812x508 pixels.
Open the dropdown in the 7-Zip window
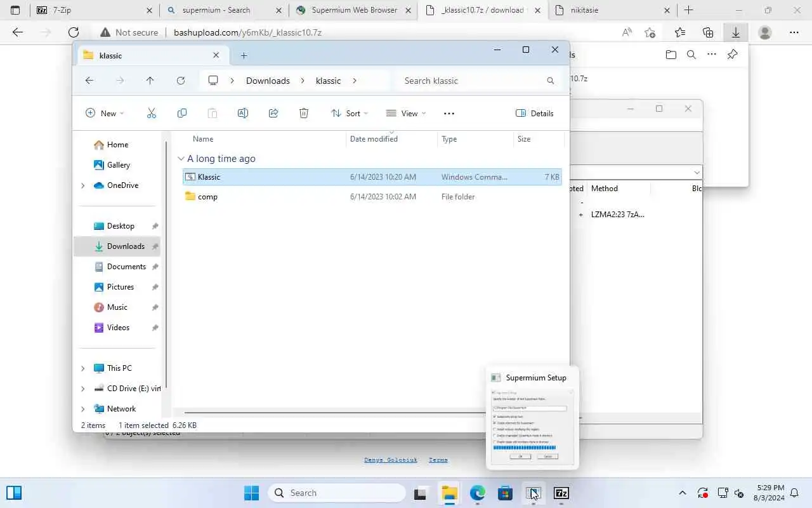tap(697, 172)
